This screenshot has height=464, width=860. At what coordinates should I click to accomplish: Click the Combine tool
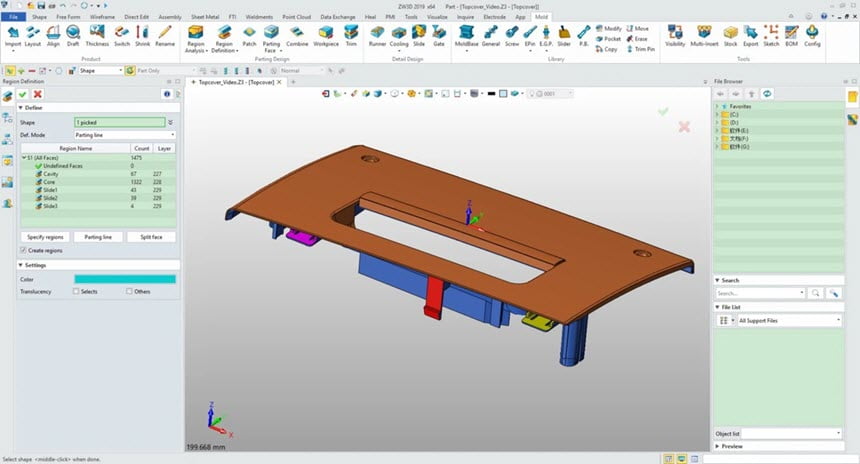297,37
